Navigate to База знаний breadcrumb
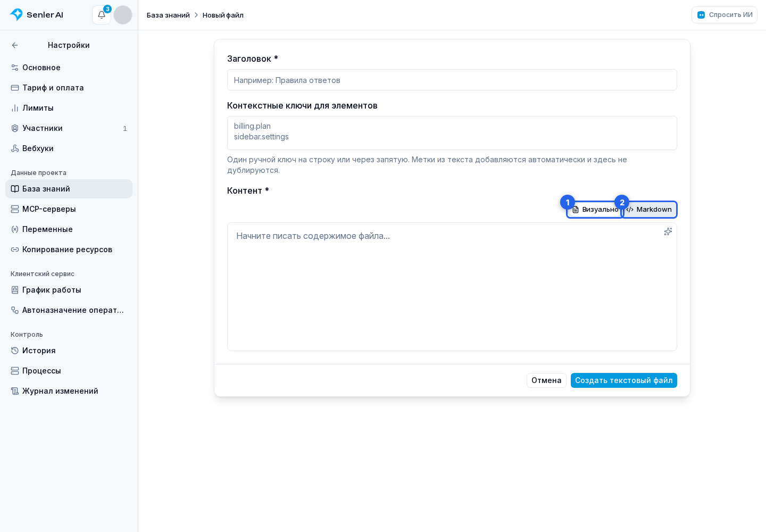Viewport: 766px width, 532px height. 168,15
